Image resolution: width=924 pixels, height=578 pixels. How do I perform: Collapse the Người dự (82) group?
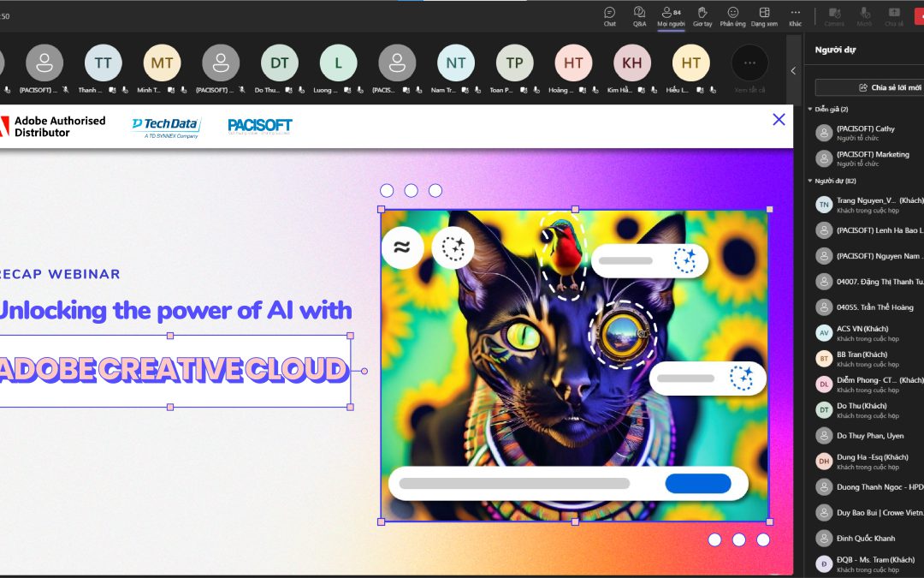pyautogui.click(x=810, y=181)
